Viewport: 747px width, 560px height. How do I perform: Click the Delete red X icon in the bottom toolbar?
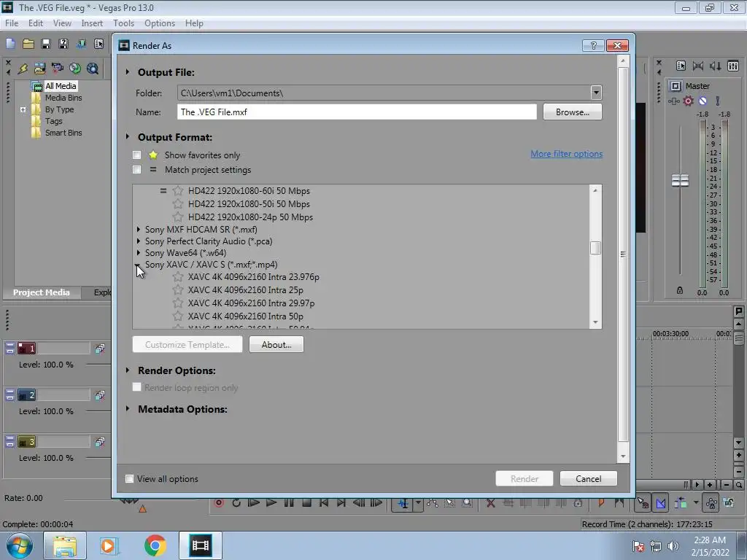[490, 503]
